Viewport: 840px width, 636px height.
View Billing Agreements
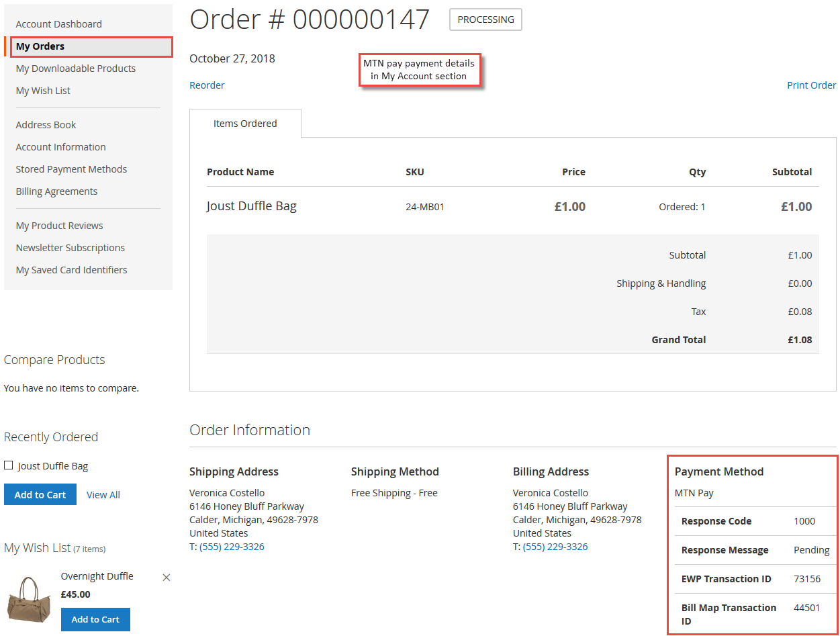[x=56, y=191]
